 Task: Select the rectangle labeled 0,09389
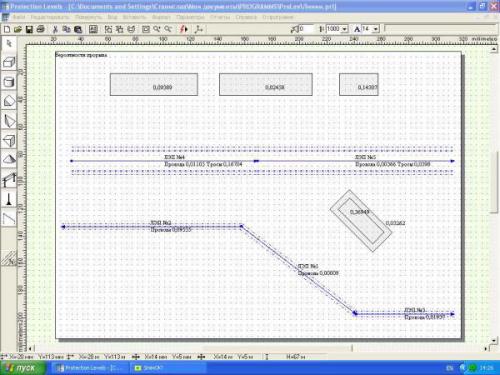(x=154, y=85)
